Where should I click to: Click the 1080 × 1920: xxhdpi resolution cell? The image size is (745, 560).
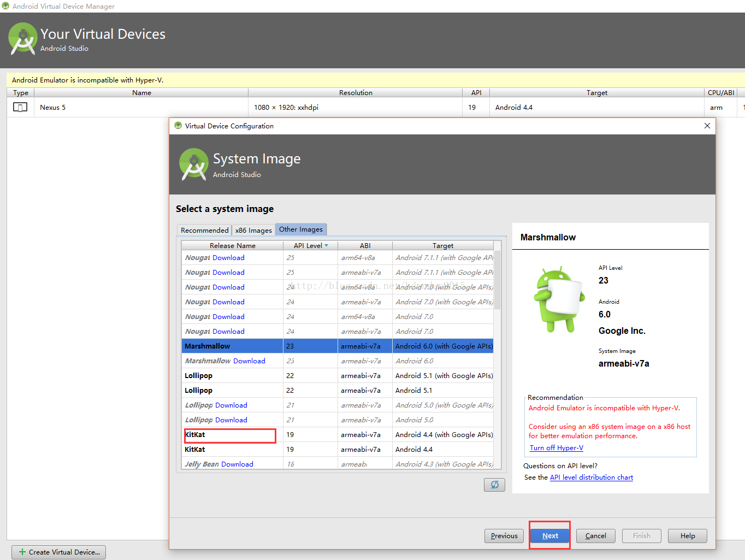point(356,107)
